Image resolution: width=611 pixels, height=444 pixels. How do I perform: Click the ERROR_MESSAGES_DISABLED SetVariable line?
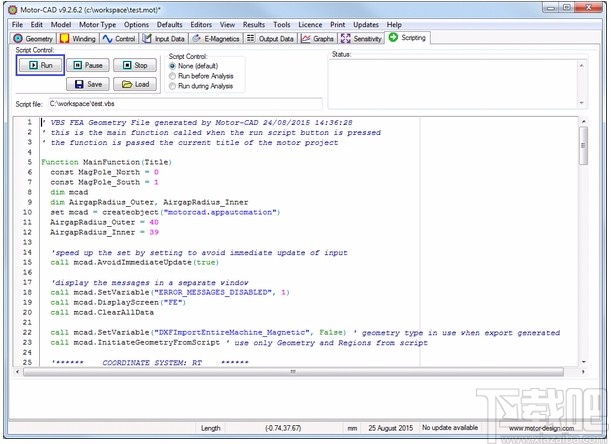point(170,292)
